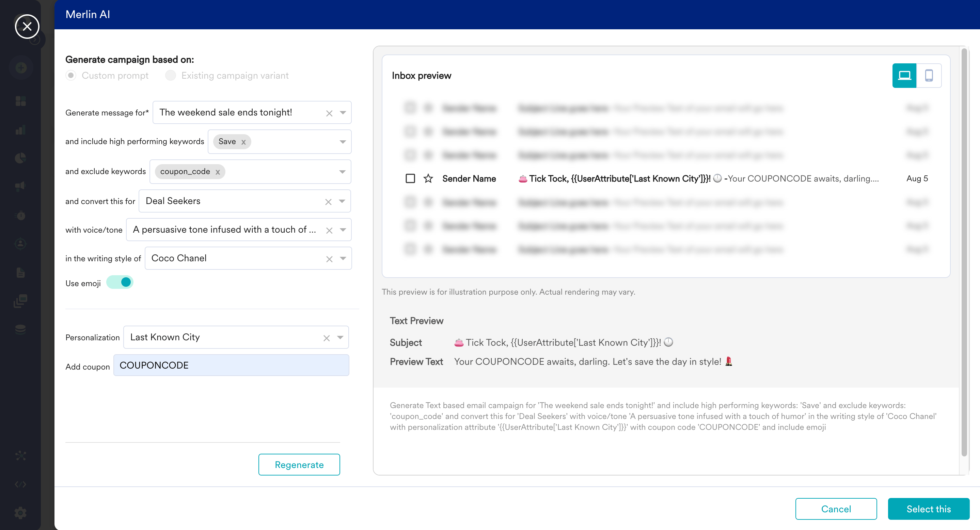Image resolution: width=980 pixels, height=530 pixels.
Task: Open the bar chart analytics sidebar icon
Action: coord(21,130)
